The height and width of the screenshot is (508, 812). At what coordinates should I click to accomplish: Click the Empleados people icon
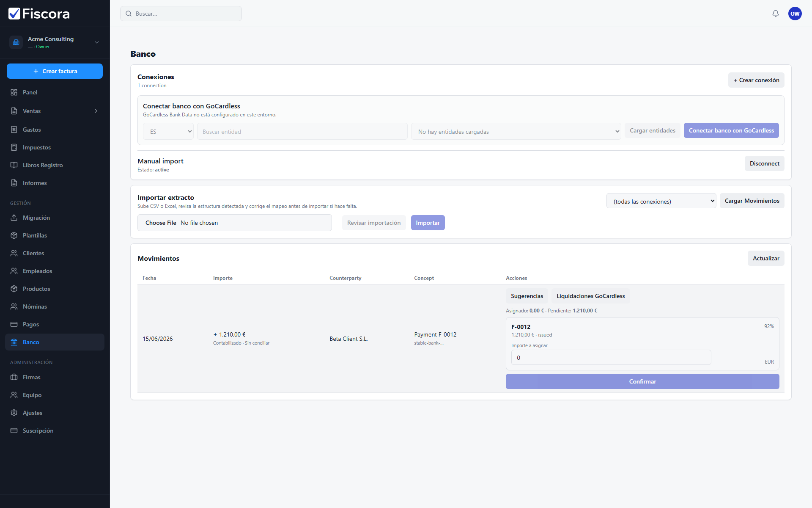pyautogui.click(x=14, y=271)
